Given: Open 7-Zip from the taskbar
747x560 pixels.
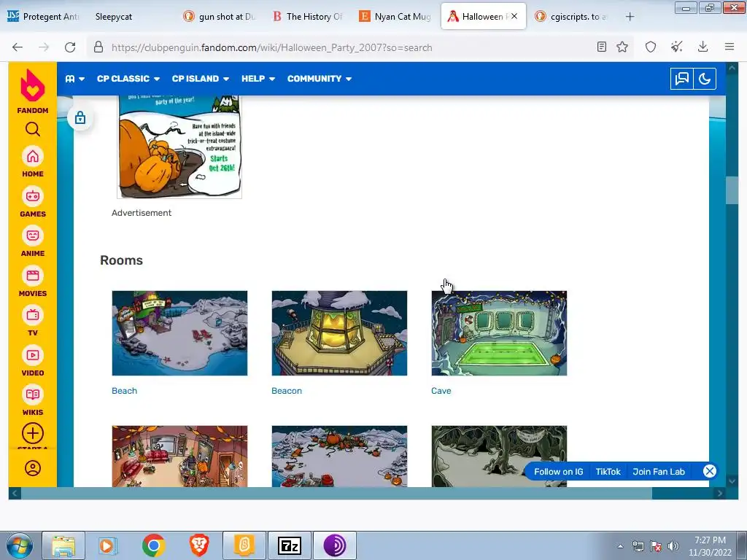Looking at the screenshot, I should coord(290,545).
